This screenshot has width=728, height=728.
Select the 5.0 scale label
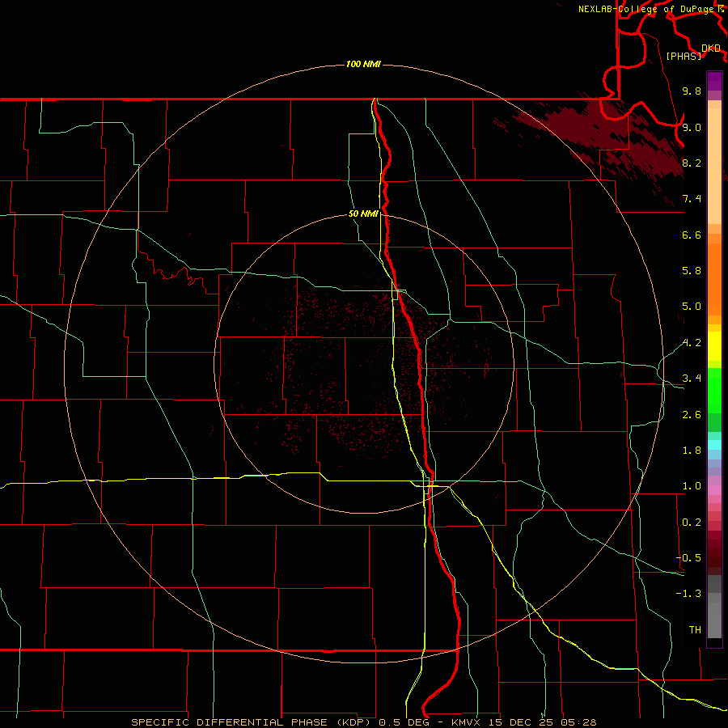(x=692, y=307)
